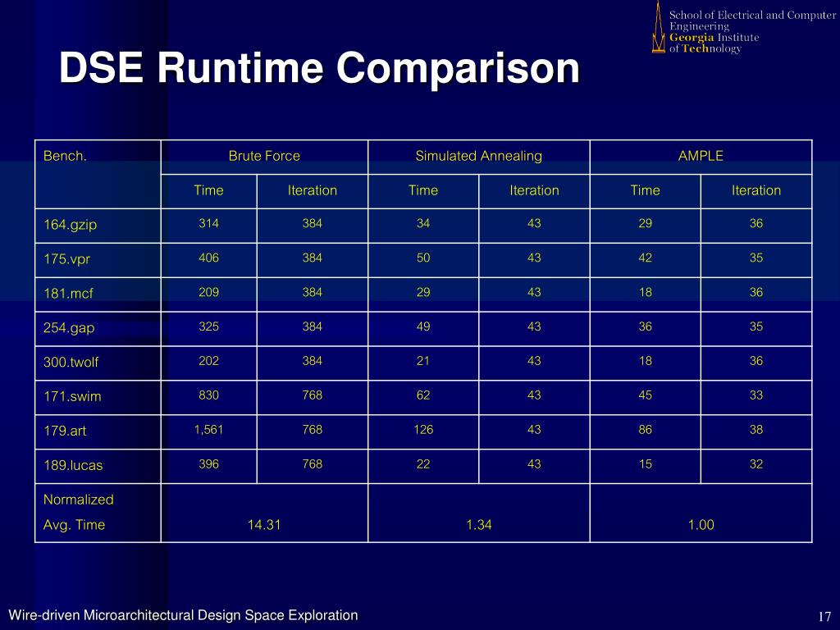Click the 'School of Electrical and Computer Engineering' text

pyautogui.click(x=752, y=21)
